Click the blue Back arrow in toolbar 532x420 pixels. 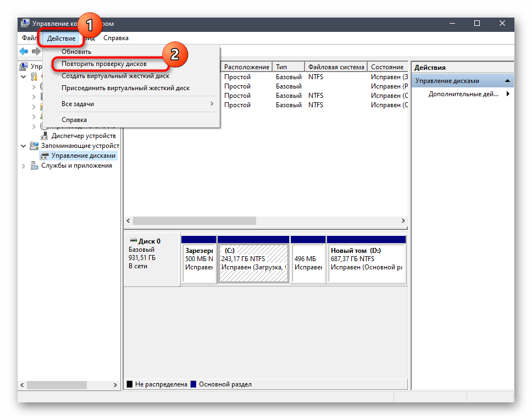pos(24,51)
